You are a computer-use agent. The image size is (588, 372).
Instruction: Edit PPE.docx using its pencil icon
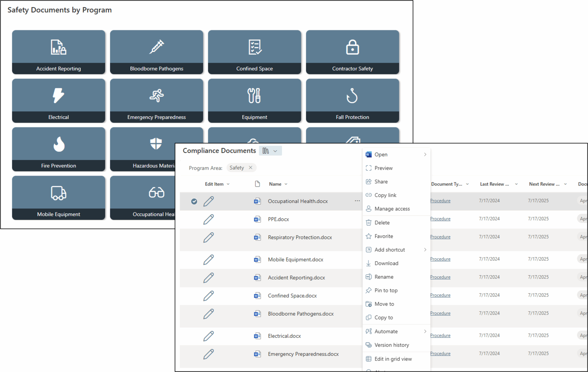pos(209,219)
